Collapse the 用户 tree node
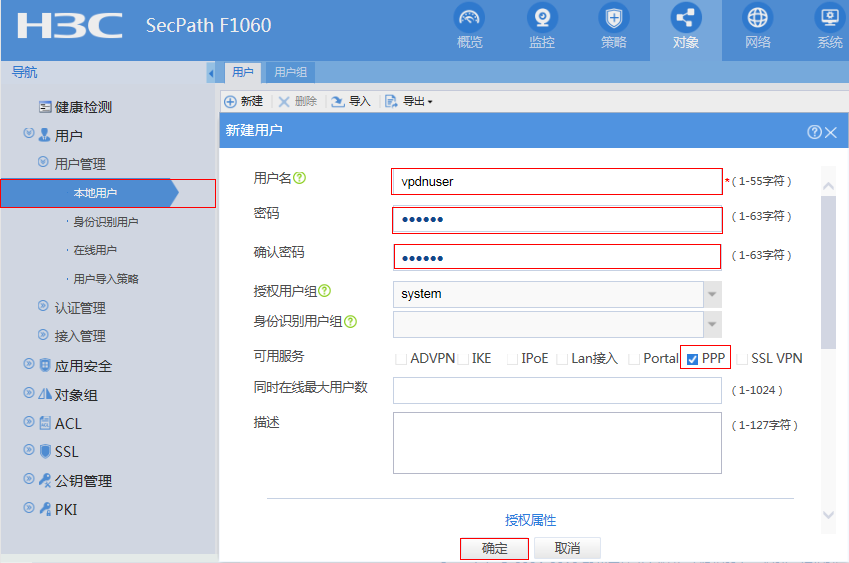Screen dimensions: 849x563 [x=29, y=133]
